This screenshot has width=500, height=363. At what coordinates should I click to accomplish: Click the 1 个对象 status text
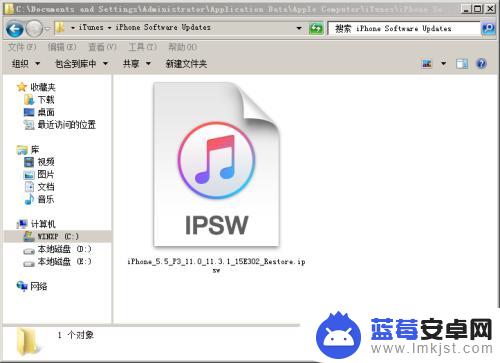tap(76, 335)
